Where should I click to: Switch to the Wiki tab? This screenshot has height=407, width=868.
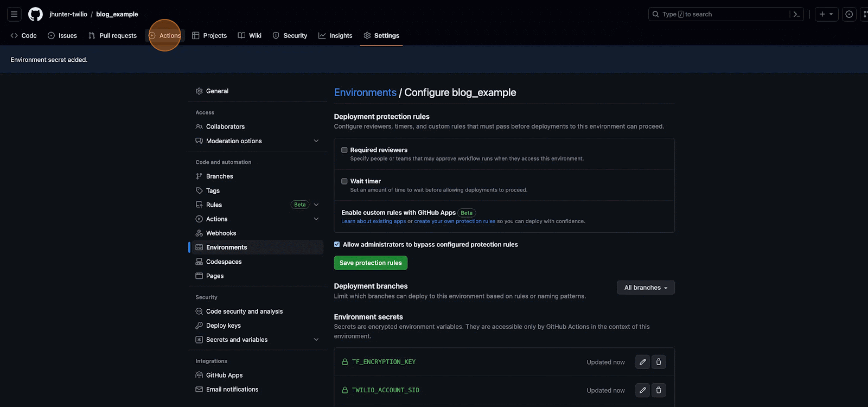point(250,36)
